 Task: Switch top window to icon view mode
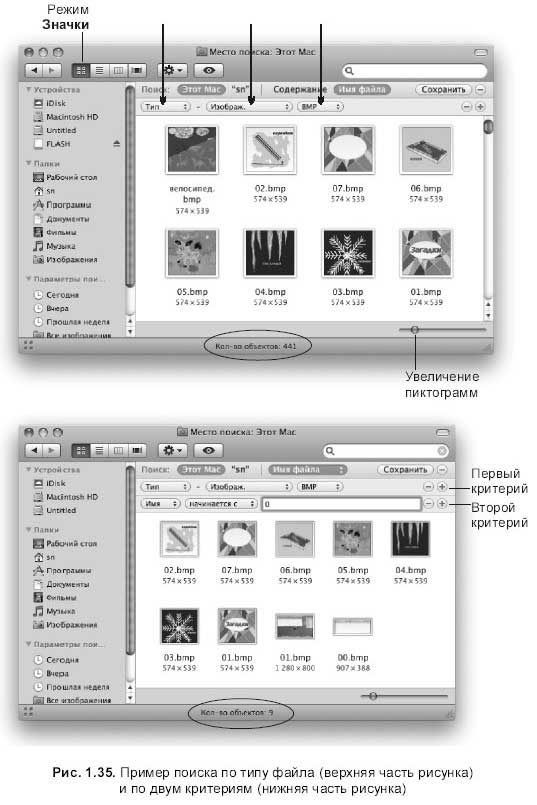click(81, 70)
